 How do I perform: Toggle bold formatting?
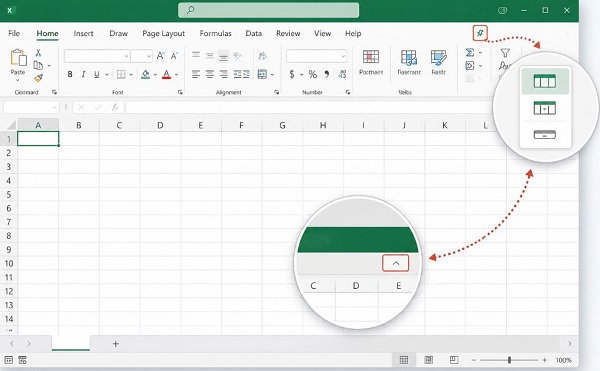pyautogui.click(x=70, y=74)
